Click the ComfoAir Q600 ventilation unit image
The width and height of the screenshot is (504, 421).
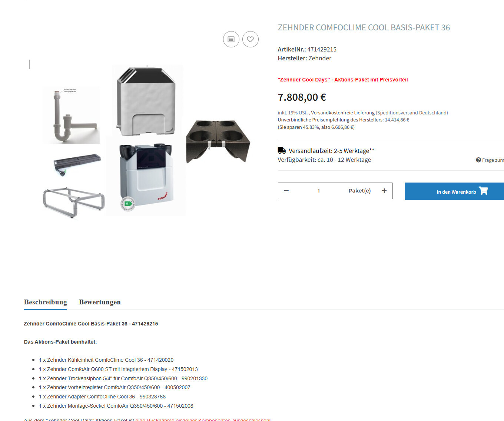(146, 174)
